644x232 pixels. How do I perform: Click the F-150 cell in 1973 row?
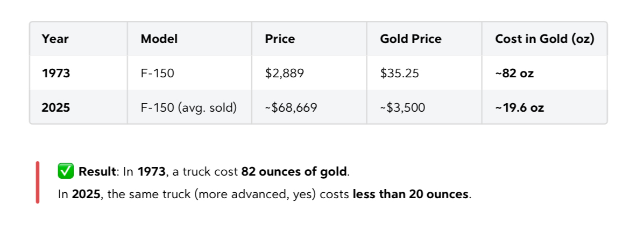[157, 74]
